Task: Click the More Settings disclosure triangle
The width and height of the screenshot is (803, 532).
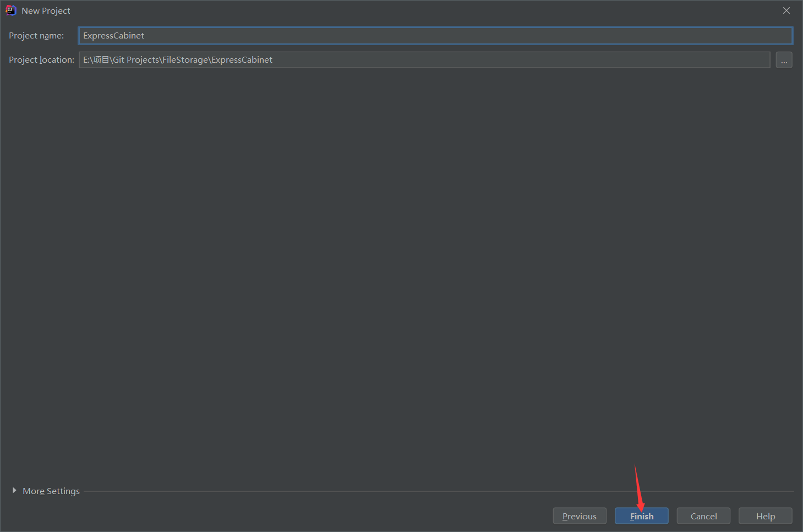Action: pyautogui.click(x=14, y=490)
